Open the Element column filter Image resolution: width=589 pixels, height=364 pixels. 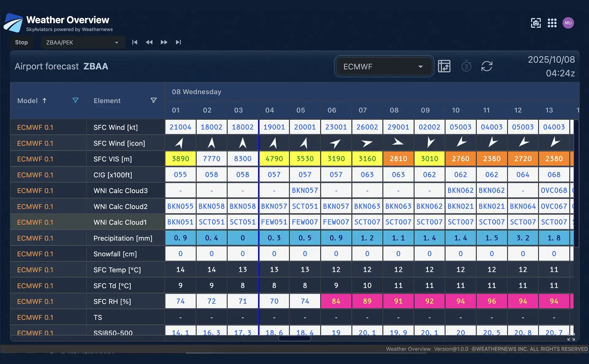pyautogui.click(x=153, y=100)
